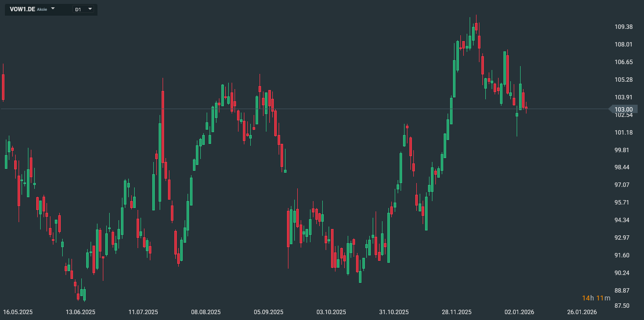Screen dimensions: 644x320
Task: Click the 106.65 price scale label
Action: [623, 62]
